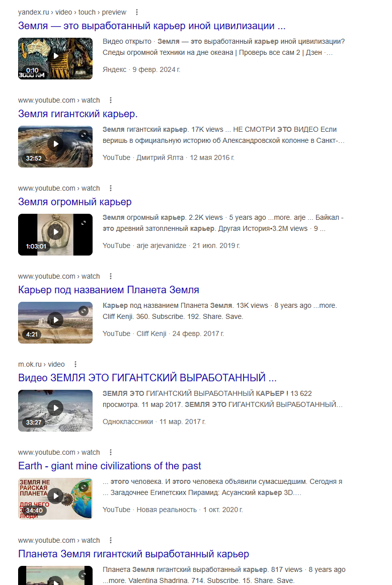Image resolution: width=392 pixels, height=585 pixels.
Task: Click the snippet text mentioning Байкал
Action: pos(223,223)
